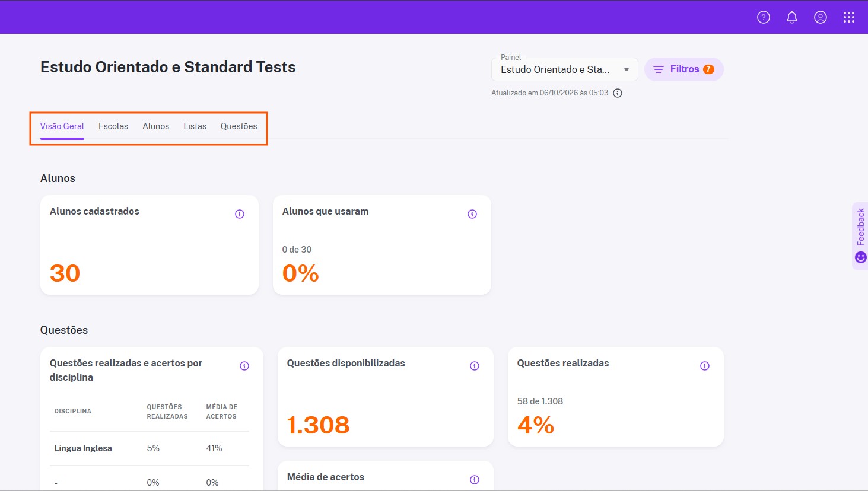Click the 1.308 questions available value

[x=319, y=425]
